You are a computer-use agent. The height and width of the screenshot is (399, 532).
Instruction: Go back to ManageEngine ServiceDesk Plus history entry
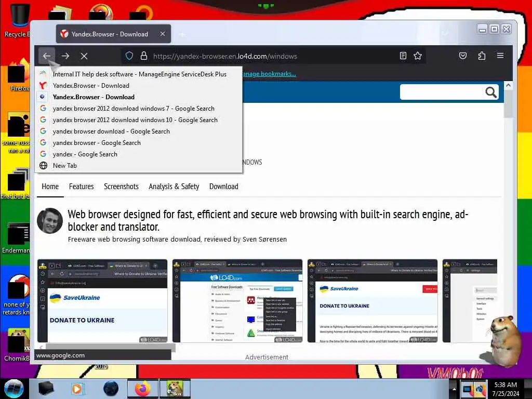click(x=139, y=74)
